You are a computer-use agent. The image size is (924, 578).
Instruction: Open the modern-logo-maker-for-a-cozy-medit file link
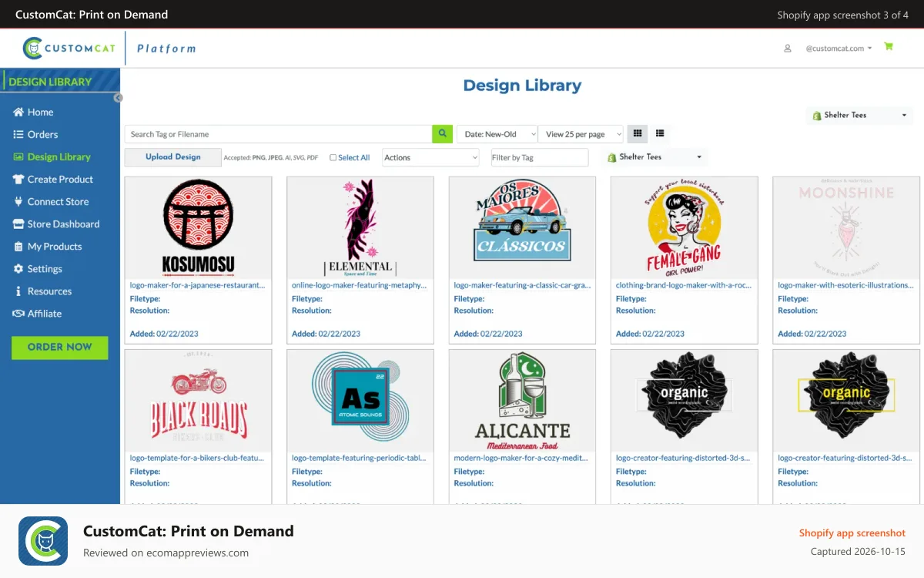522,458
